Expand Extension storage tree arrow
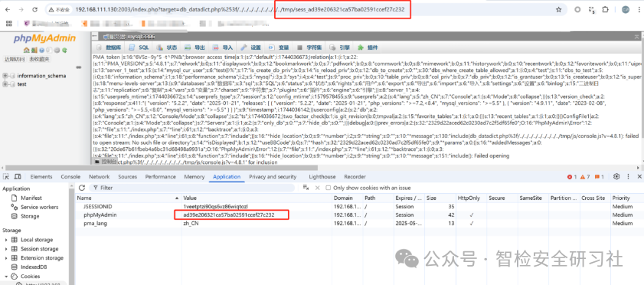This screenshot has height=285, width=644. pyautogui.click(x=6, y=258)
